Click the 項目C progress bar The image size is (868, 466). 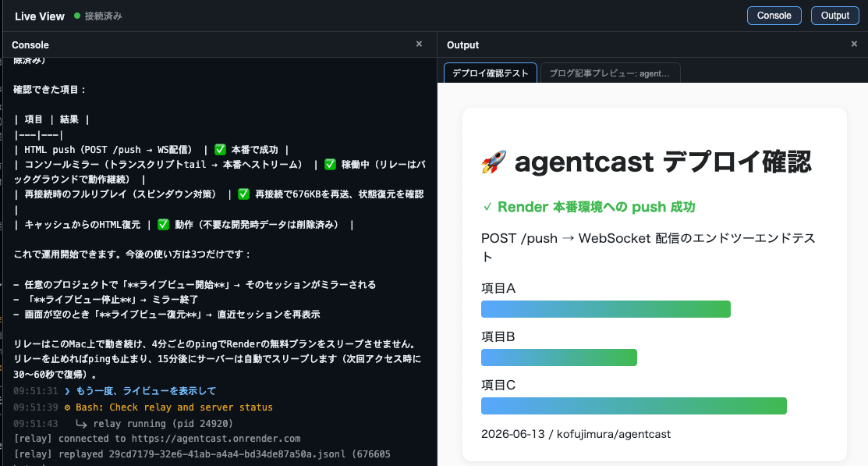coord(634,406)
